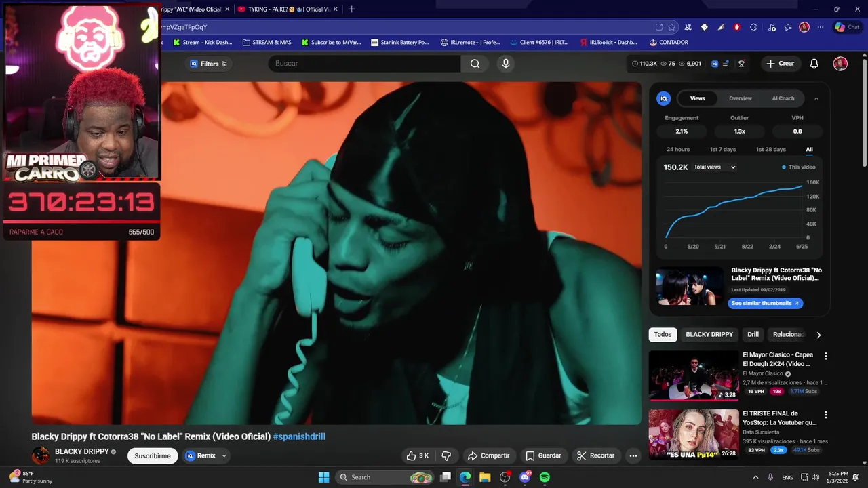
Task: Click the Suscribirme button
Action: 153,455
